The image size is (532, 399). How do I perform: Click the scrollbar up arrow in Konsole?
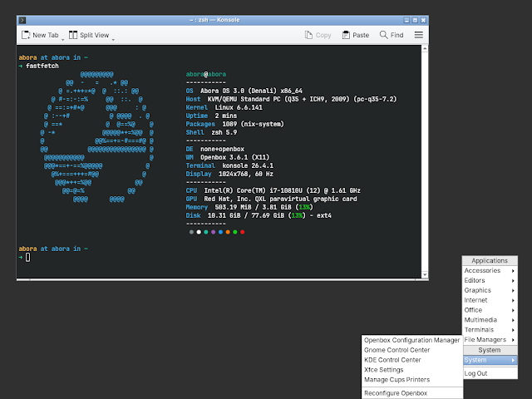tap(425, 48)
